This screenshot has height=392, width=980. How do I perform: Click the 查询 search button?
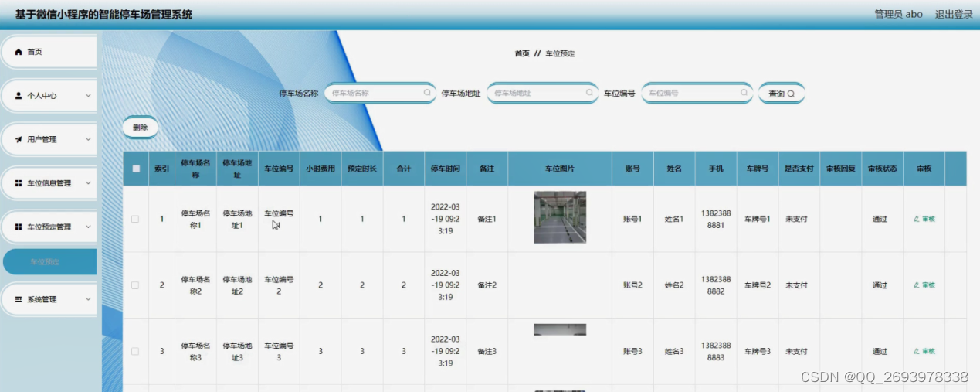click(782, 94)
